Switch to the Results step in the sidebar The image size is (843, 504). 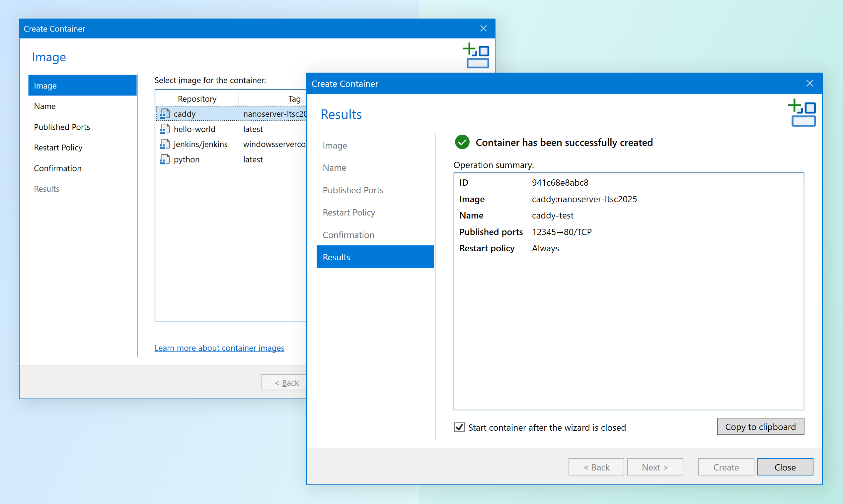[336, 257]
